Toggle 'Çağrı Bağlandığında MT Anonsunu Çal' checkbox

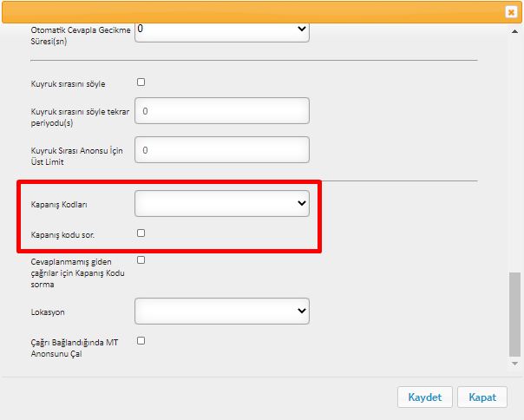pos(141,341)
